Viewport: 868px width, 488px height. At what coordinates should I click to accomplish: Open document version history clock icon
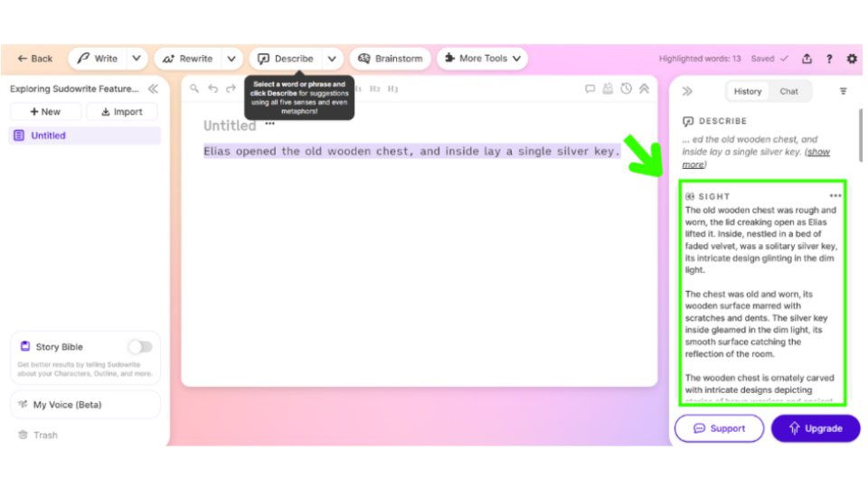pyautogui.click(x=626, y=89)
